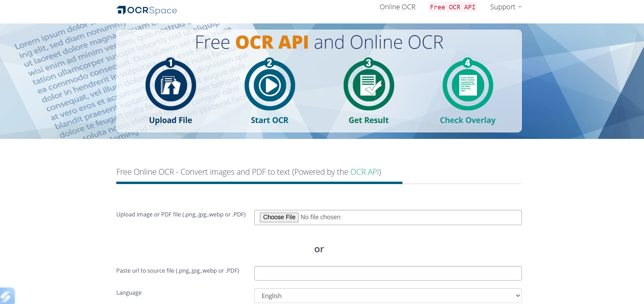Go to the Online OCR nav item
The image size is (644, 304).
coord(397,7)
